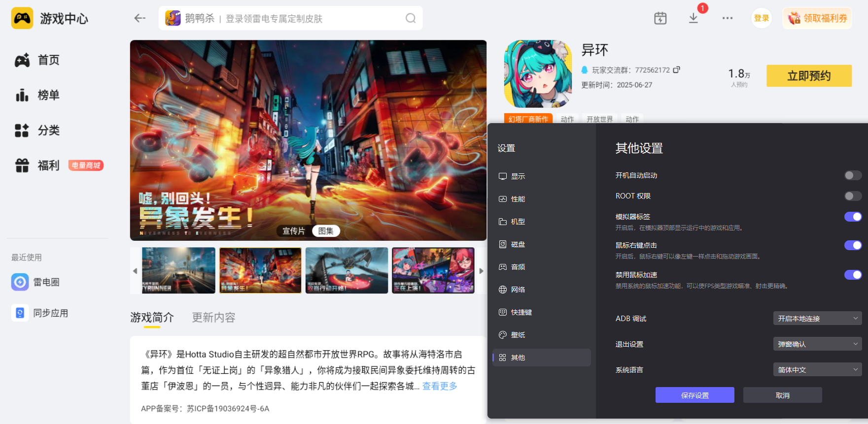Screen dimensions: 868x424
Task: Toggle ROOT 权限 switch
Action: click(853, 196)
